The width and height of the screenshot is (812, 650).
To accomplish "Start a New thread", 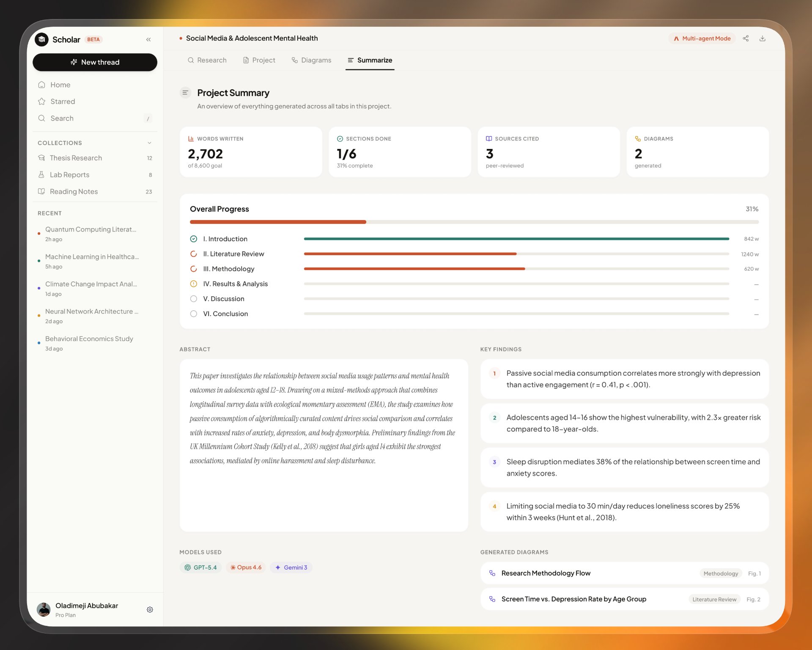I will tap(95, 62).
